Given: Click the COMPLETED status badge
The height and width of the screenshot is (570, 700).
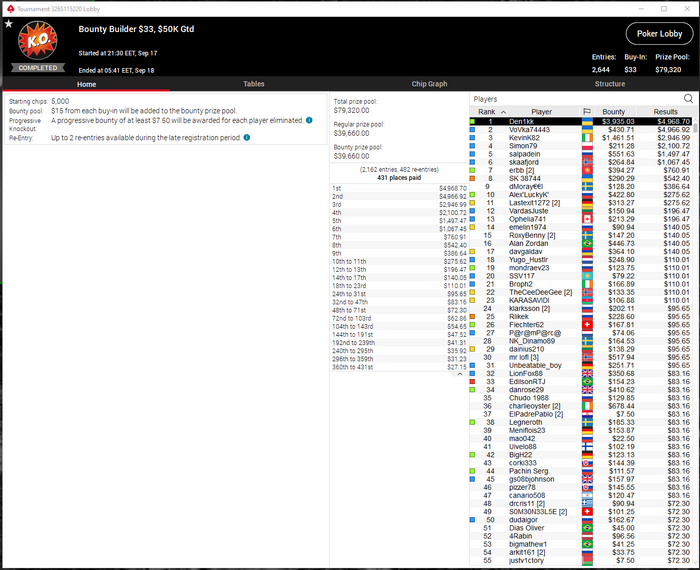Looking at the screenshot, I should [x=38, y=68].
